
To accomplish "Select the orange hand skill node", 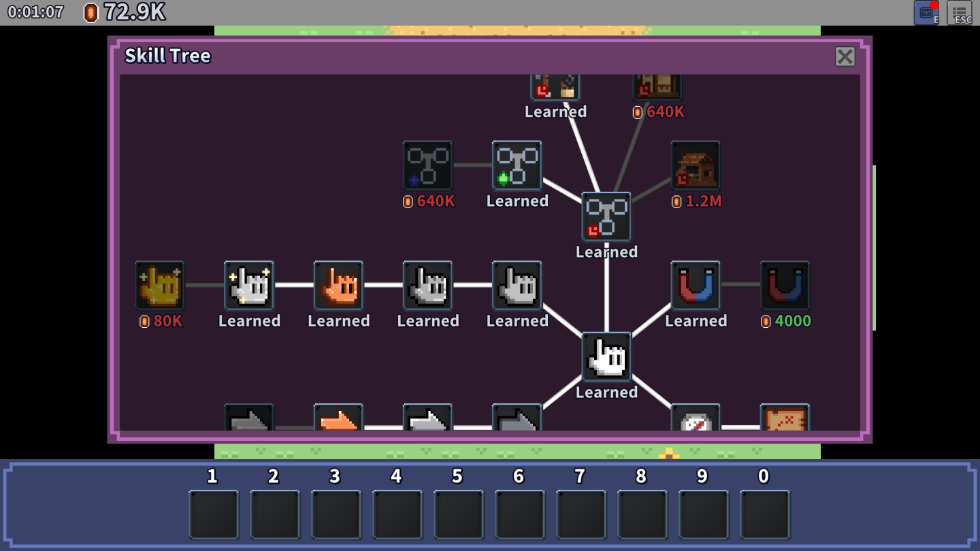I will [338, 286].
